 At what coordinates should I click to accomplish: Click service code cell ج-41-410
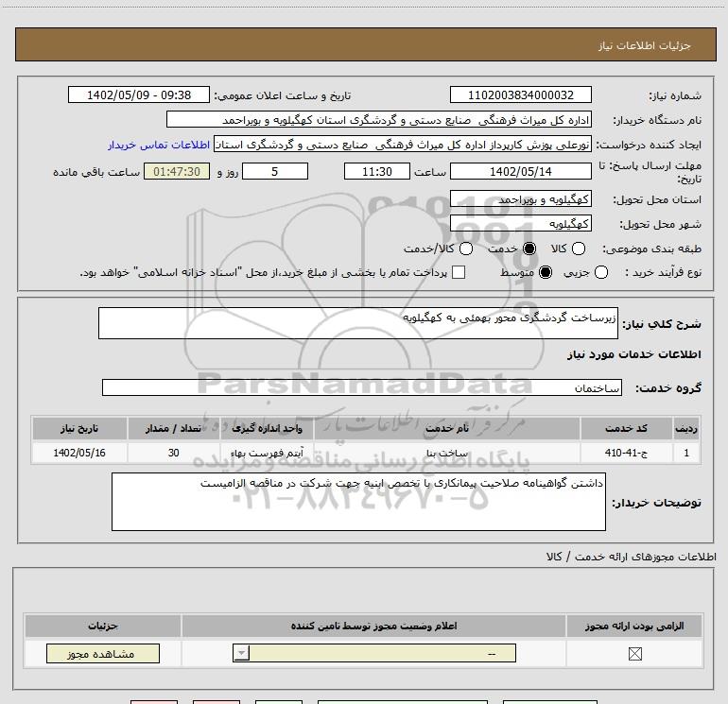(x=626, y=453)
